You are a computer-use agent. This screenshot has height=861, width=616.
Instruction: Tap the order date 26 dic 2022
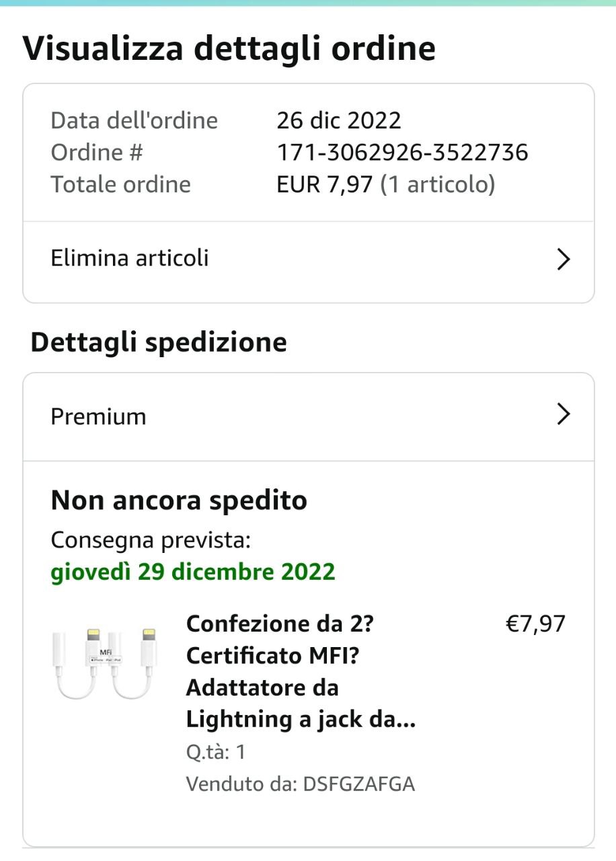click(x=339, y=120)
